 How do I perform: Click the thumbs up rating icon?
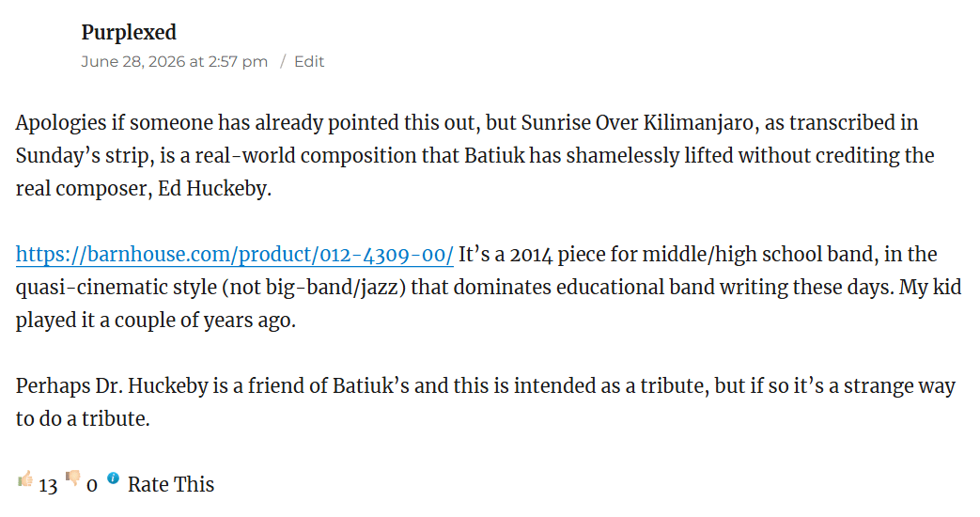25,479
